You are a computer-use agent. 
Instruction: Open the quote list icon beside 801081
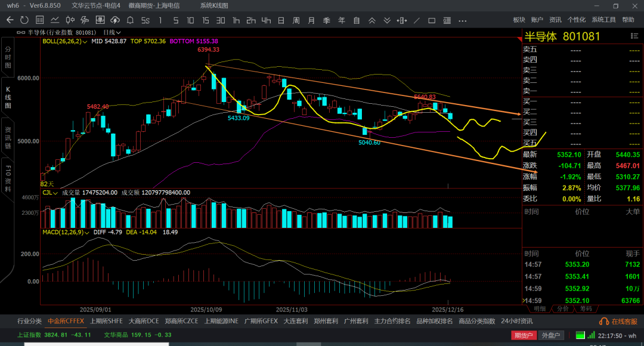(634, 36)
